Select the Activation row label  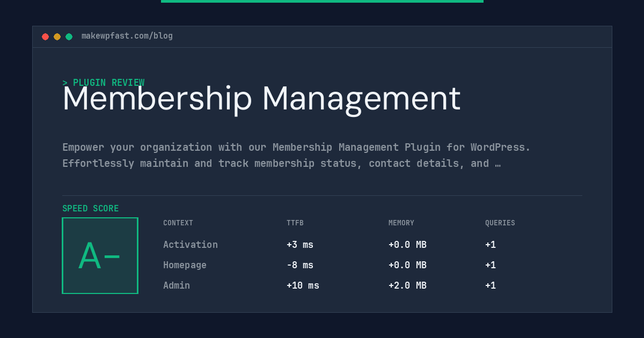click(x=191, y=245)
